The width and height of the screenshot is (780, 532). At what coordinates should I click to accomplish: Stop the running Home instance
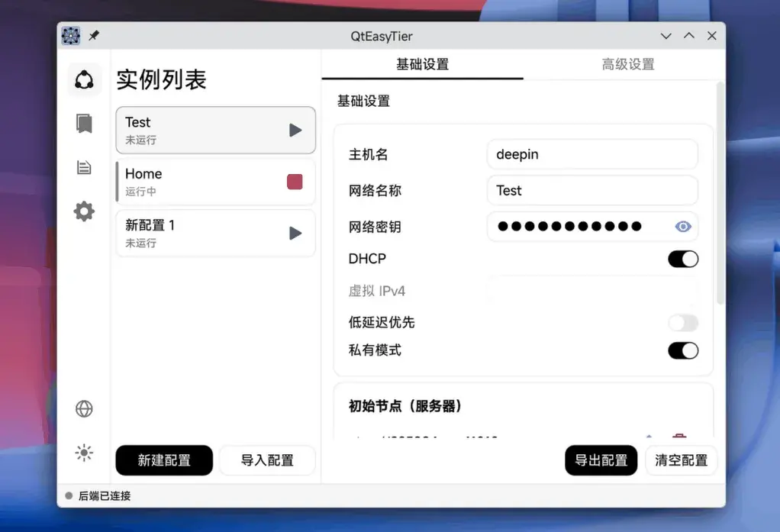[295, 182]
